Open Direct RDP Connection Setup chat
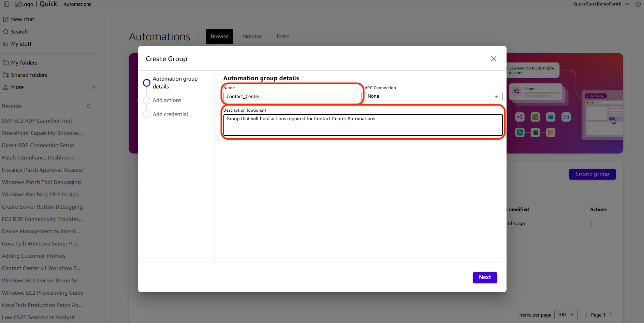644x323 pixels. [38, 145]
